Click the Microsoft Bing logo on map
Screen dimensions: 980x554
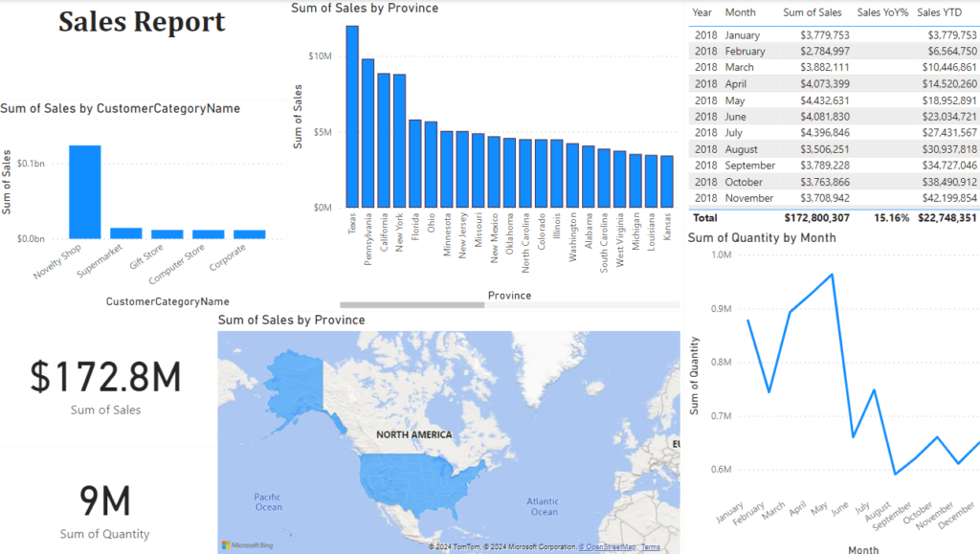pos(248,545)
